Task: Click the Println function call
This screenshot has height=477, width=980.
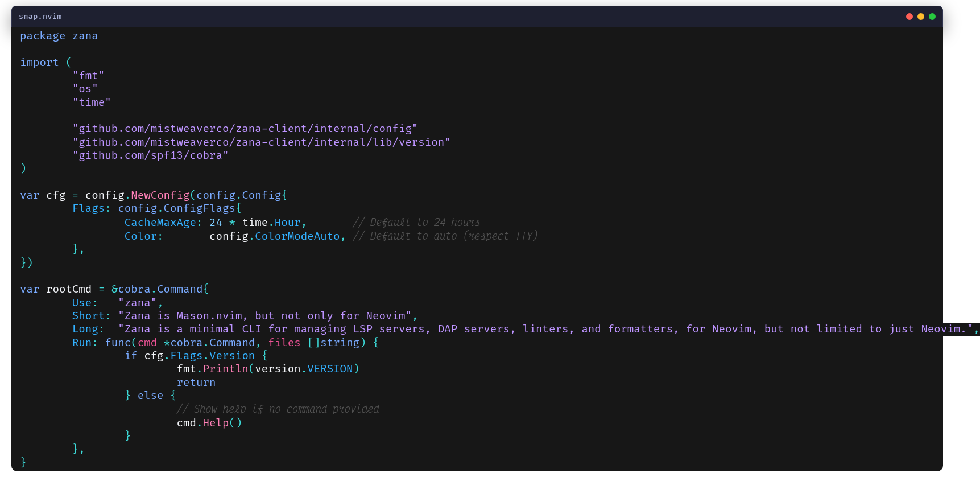Action: tap(225, 369)
